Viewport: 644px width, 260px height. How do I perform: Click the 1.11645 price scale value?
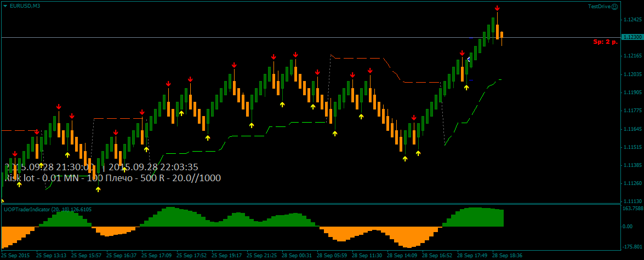[x=632, y=129]
